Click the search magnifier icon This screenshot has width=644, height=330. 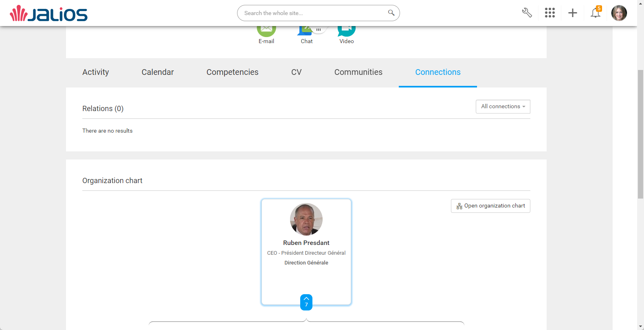point(391,13)
